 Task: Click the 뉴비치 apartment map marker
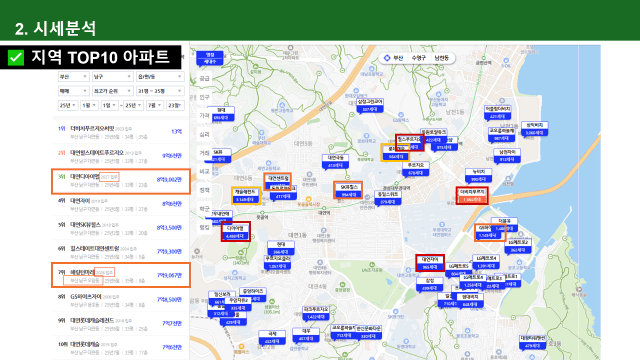click(x=478, y=176)
